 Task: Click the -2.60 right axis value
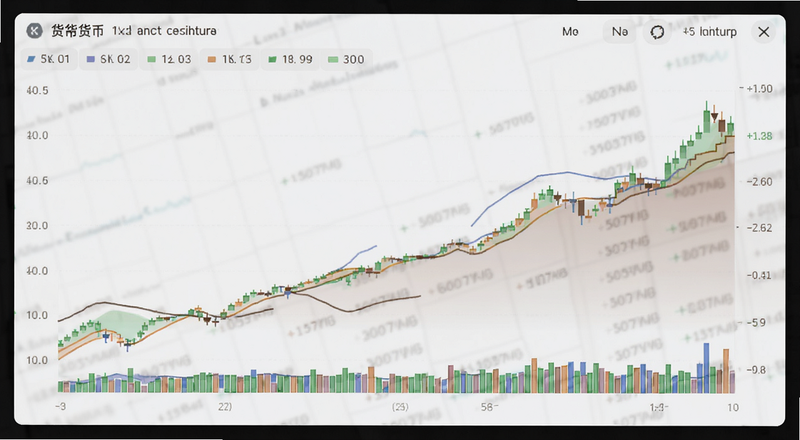759,182
